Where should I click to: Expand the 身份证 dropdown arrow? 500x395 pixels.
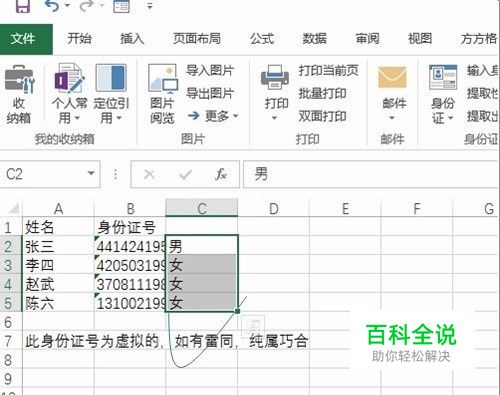pos(450,118)
